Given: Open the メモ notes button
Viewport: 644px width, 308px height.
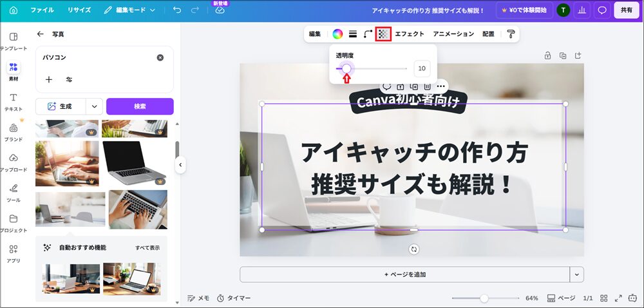Looking at the screenshot, I should coord(198,298).
